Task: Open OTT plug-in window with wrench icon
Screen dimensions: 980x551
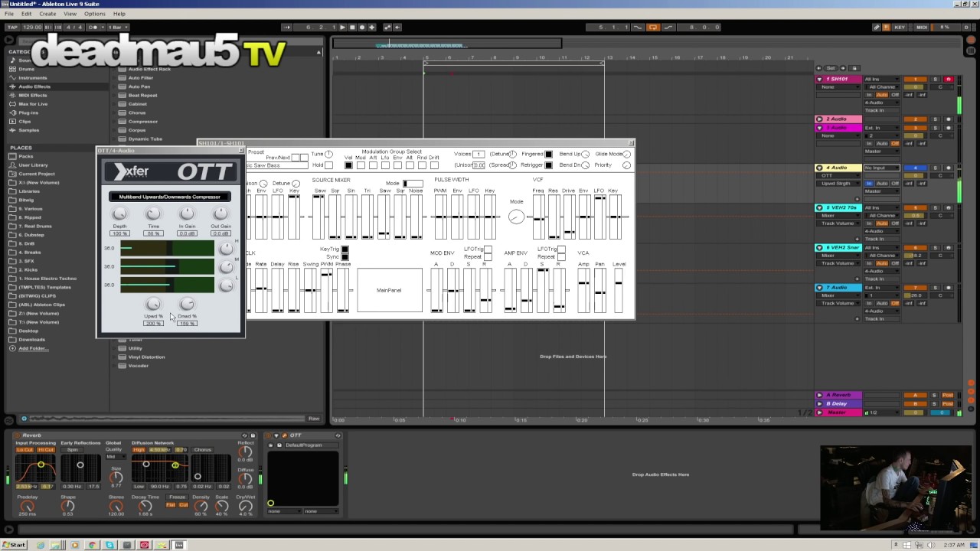Action: (283, 435)
